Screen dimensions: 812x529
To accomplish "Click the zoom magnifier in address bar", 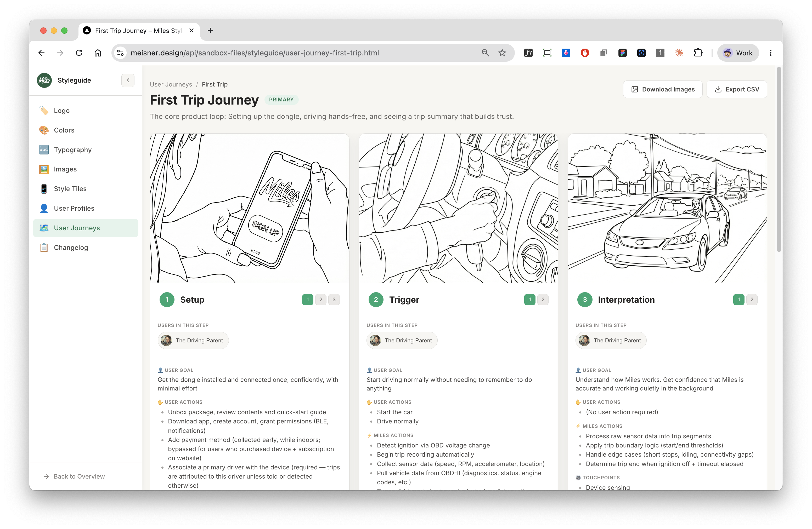I will pyautogui.click(x=485, y=53).
